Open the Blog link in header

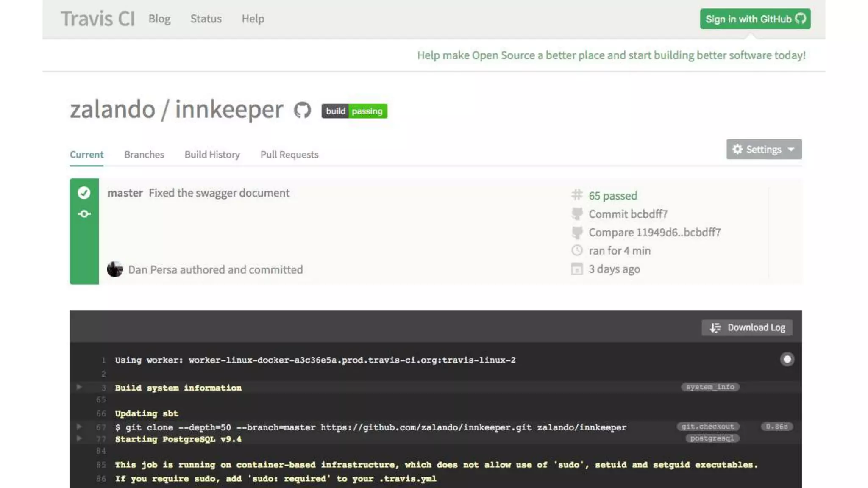pos(159,19)
